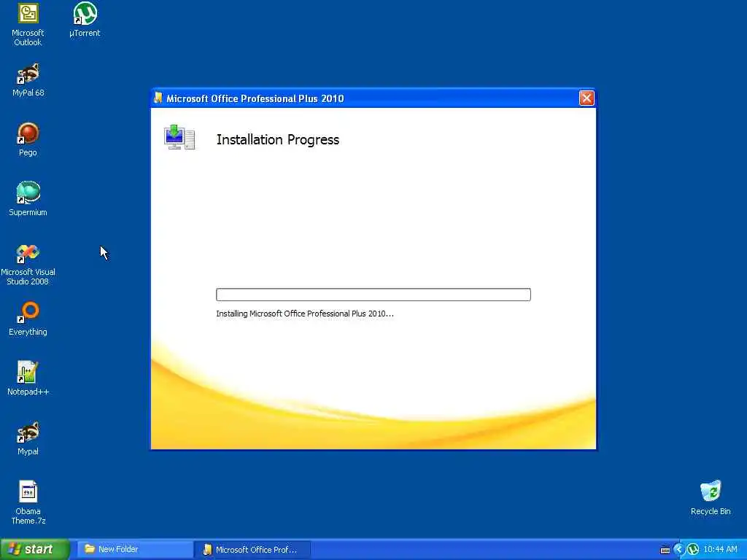Select the µTorrent desktop icon
747x560 pixels.
tap(85, 20)
